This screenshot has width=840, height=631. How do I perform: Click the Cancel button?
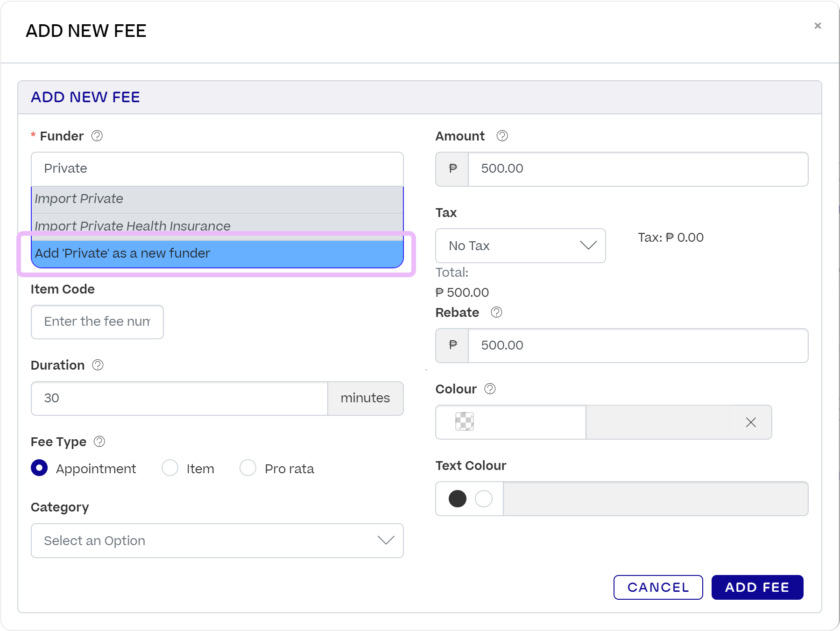(x=658, y=587)
